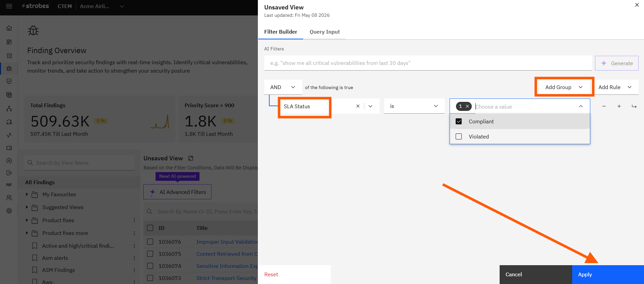Tick checkbox for finding 1036075

150,254
